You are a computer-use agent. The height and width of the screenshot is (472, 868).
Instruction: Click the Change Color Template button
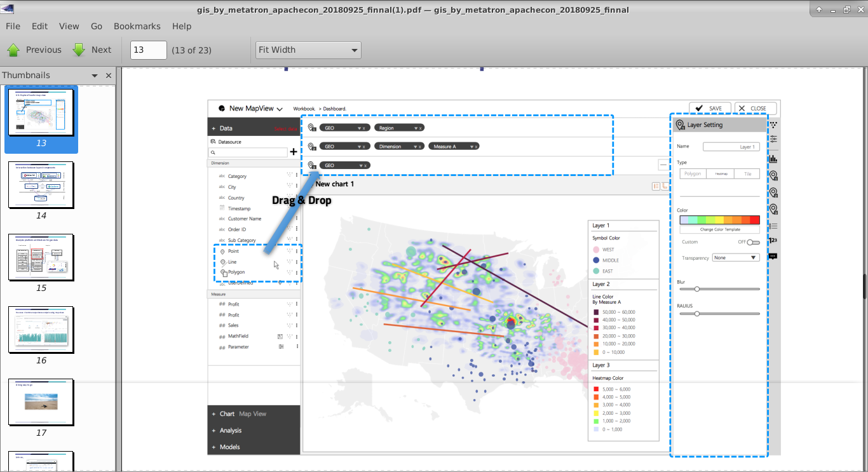click(x=719, y=229)
